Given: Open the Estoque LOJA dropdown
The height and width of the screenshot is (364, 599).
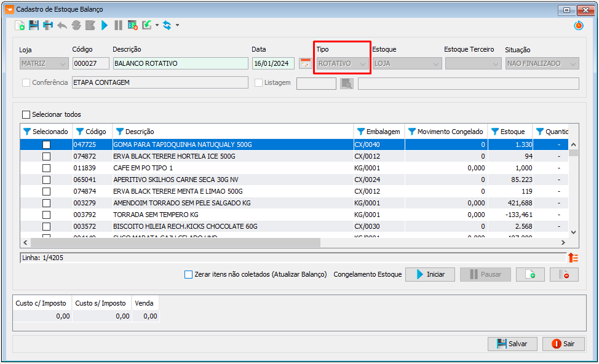Looking at the screenshot, I should point(407,63).
